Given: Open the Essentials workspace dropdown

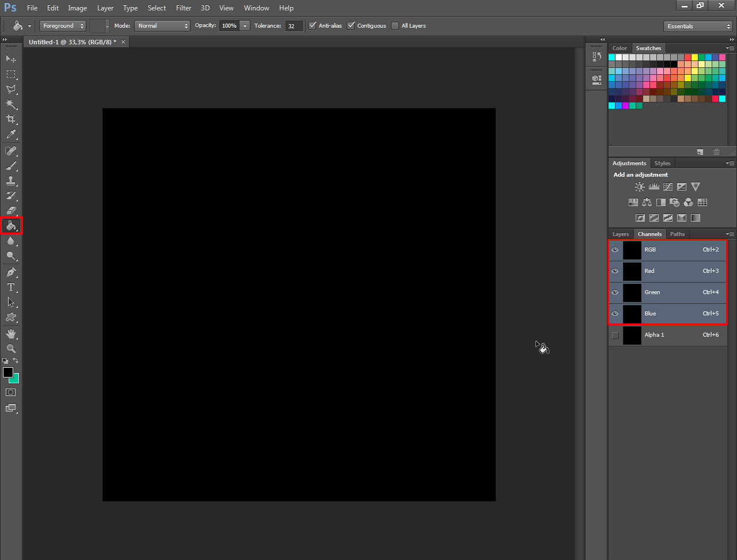Looking at the screenshot, I should click(x=697, y=26).
